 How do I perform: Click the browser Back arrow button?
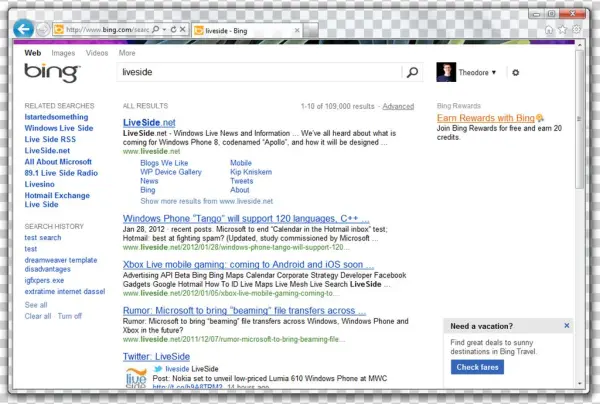tap(24, 29)
